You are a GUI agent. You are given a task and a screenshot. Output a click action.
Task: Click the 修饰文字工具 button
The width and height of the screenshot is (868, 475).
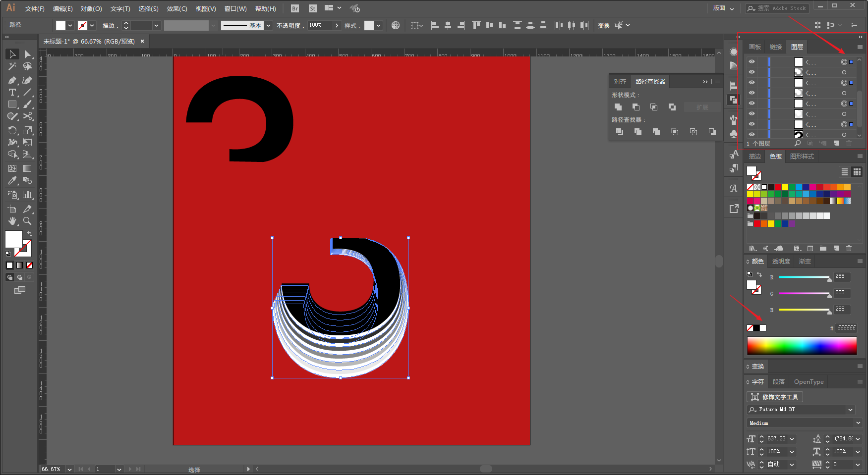tap(775, 397)
